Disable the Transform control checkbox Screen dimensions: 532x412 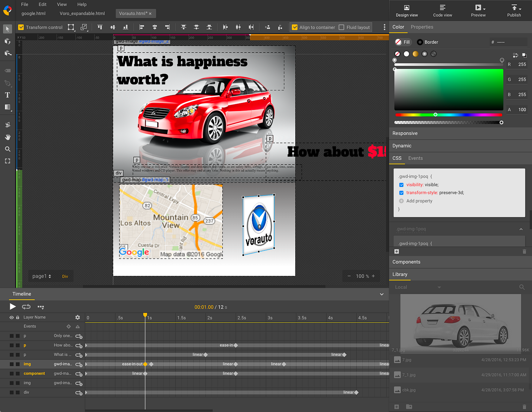tap(21, 27)
